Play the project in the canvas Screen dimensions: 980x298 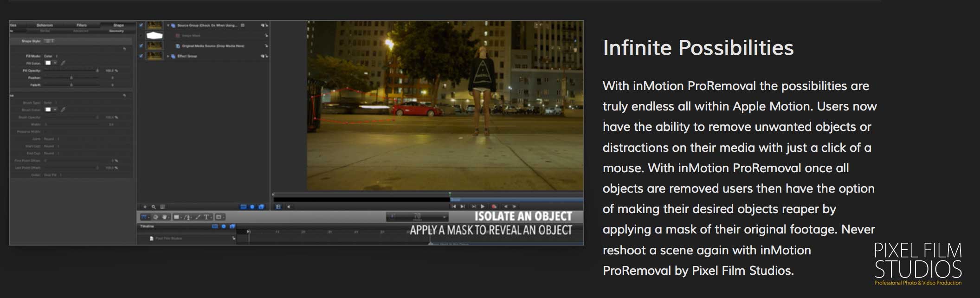coord(483,206)
